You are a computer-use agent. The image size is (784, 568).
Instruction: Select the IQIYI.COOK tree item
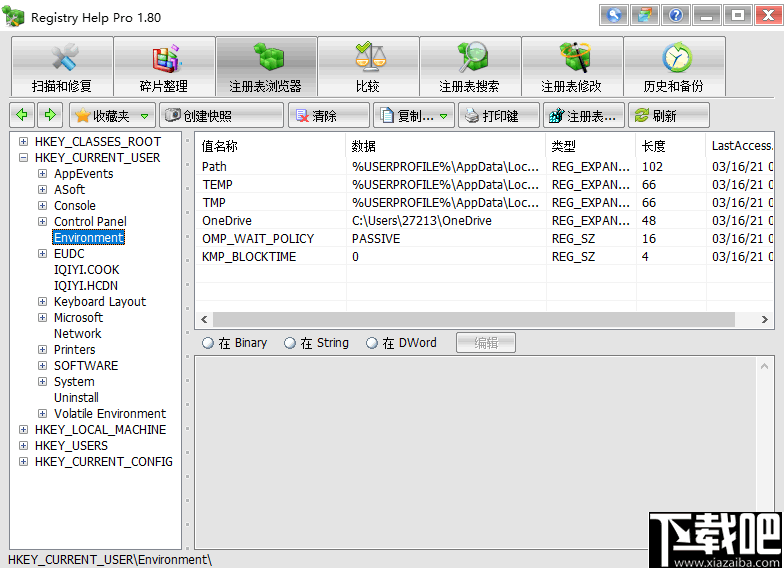coord(86,270)
